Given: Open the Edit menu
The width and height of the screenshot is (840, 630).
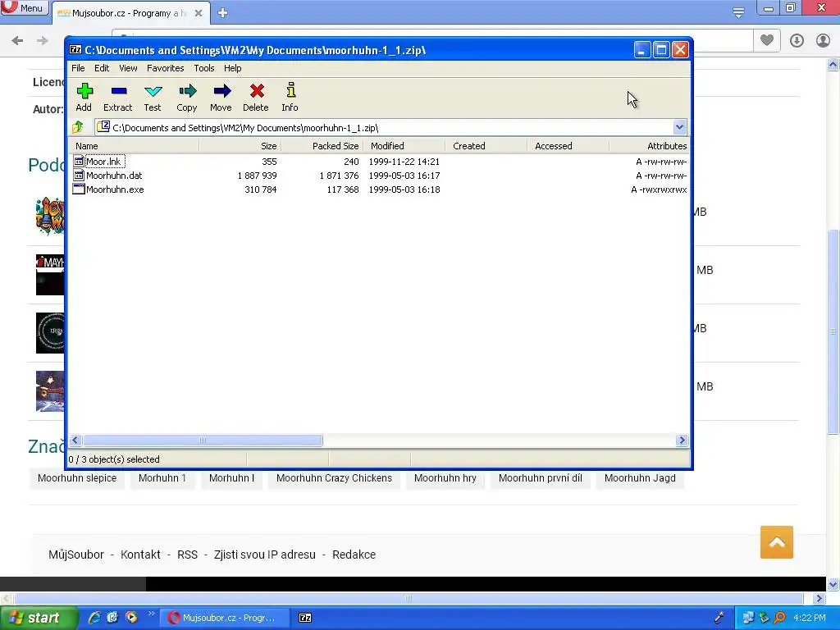Looking at the screenshot, I should pos(102,68).
